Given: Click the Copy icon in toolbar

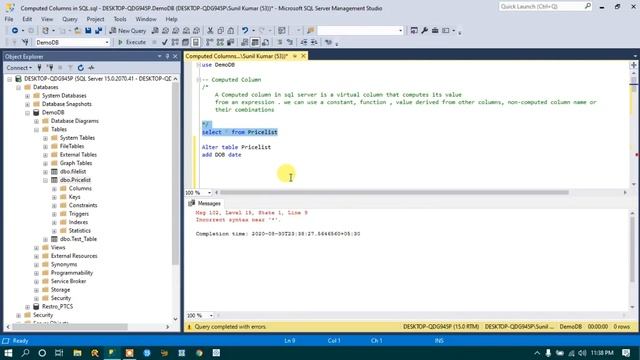Looking at the screenshot, I should click(220, 31).
